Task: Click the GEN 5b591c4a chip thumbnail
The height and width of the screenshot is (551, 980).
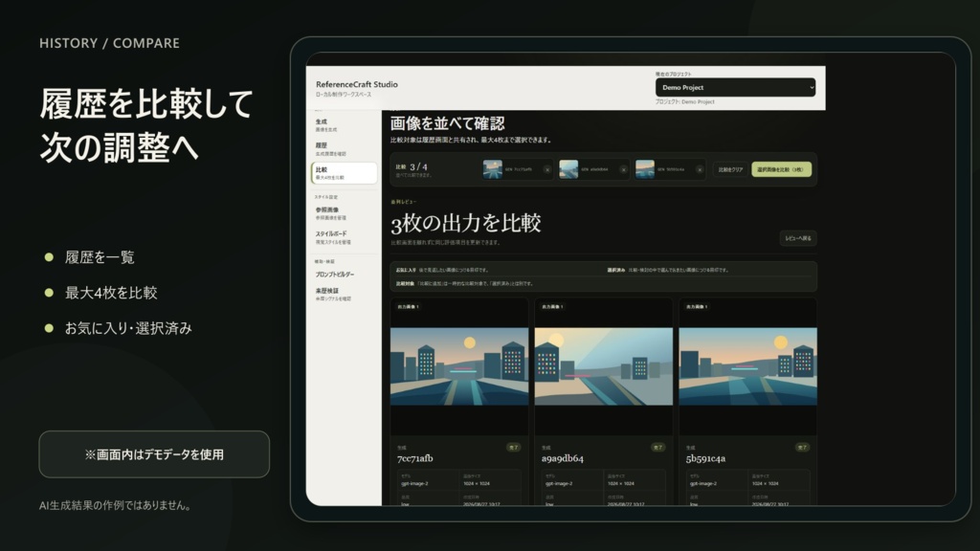Action: point(645,169)
